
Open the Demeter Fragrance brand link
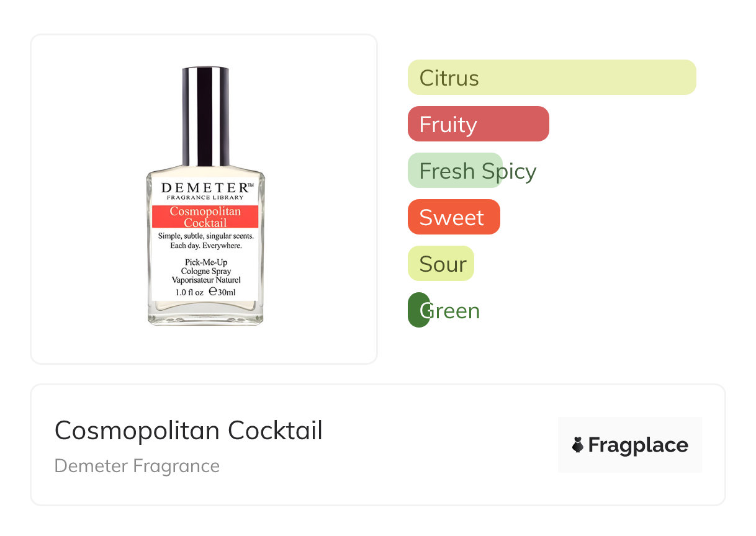pos(137,466)
